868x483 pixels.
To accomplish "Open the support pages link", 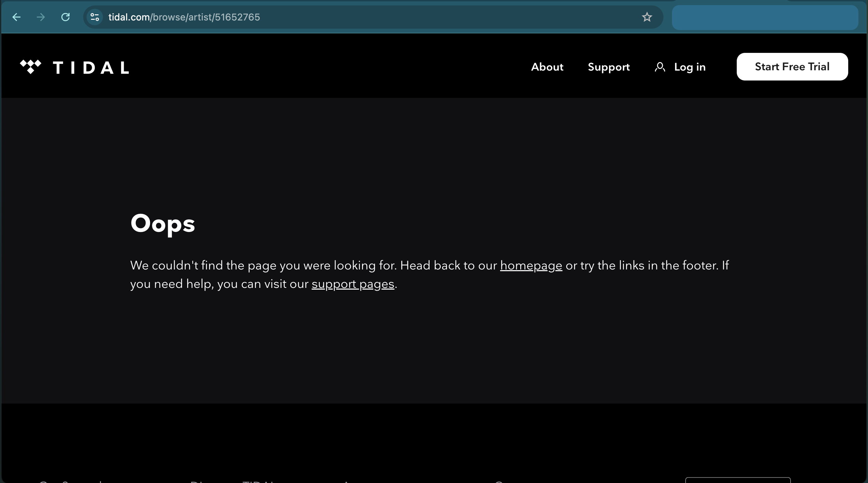I will pyautogui.click(x=353, y=284).
